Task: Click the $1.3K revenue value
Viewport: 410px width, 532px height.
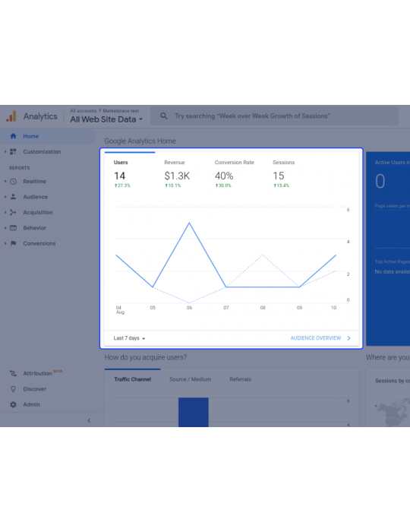Action: pyautogui.click(x=177, y=176)
